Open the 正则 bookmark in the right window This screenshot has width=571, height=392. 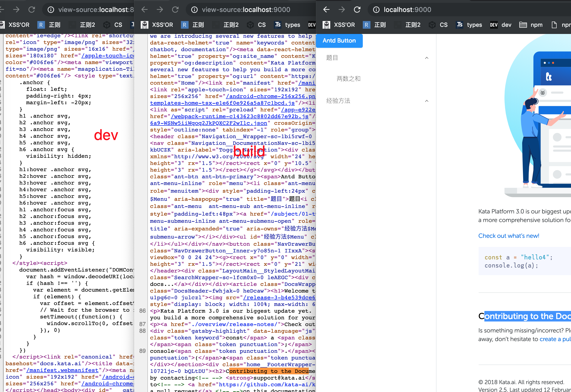coord(374,25)
